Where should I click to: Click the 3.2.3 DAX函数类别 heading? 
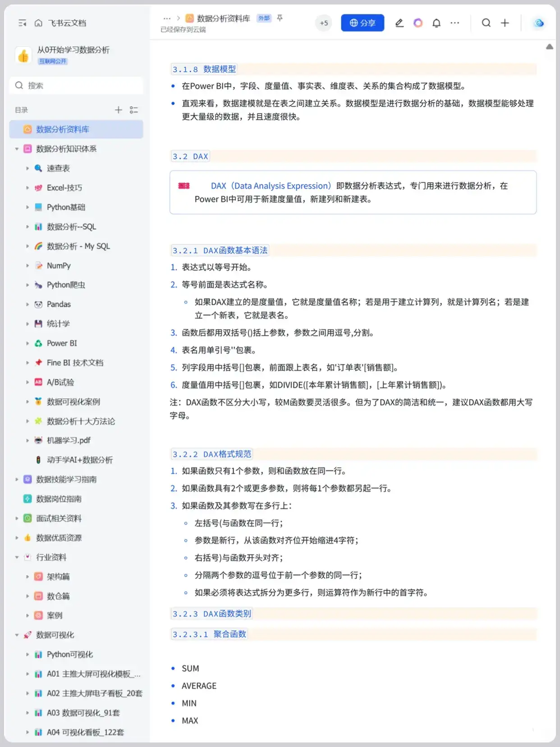pyautogui.click(x=212, y=613)
